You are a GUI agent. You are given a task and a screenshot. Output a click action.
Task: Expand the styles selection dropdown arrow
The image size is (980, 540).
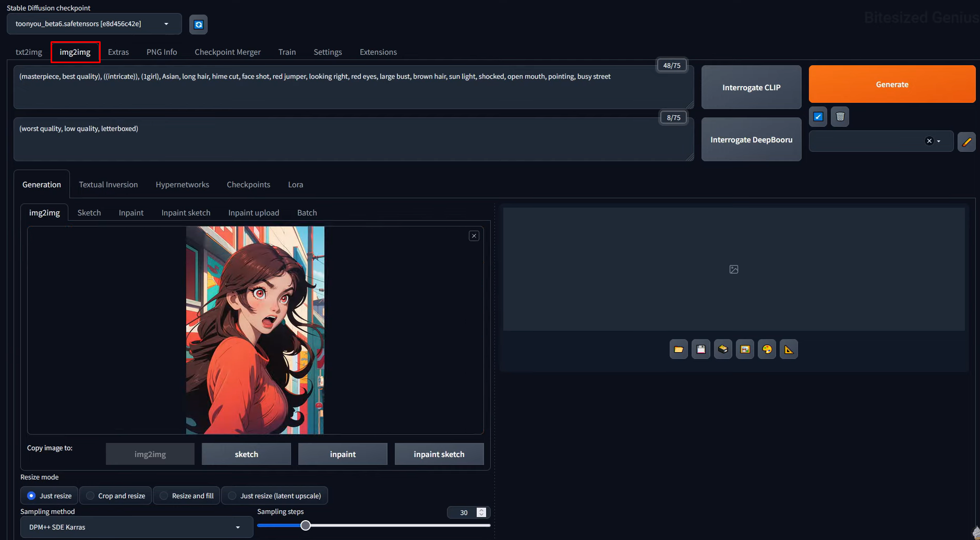tap(937, 141)
